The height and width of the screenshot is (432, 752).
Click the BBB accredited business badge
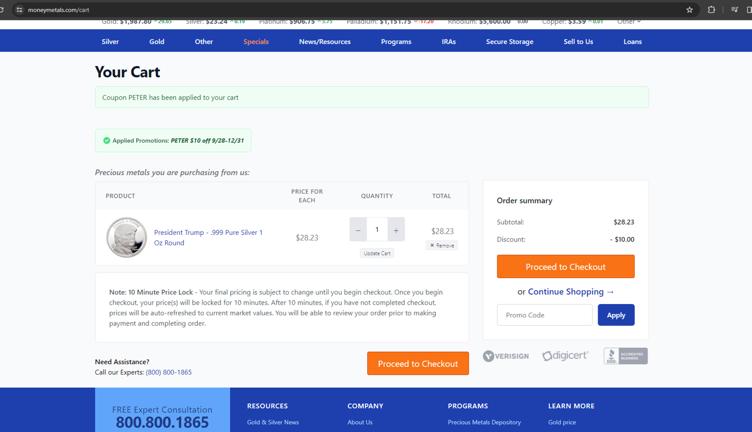625,356
